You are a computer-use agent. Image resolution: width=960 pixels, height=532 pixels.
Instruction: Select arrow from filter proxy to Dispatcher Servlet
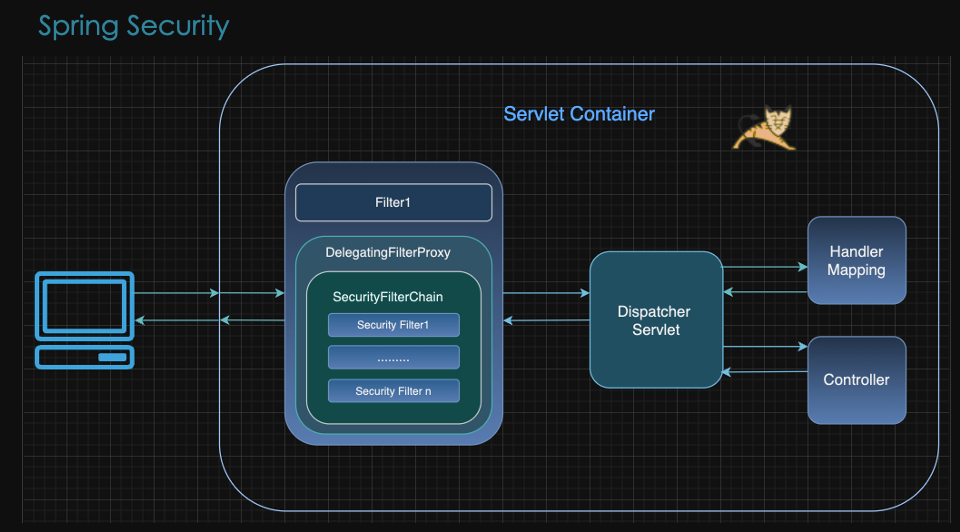coord(545,293)
